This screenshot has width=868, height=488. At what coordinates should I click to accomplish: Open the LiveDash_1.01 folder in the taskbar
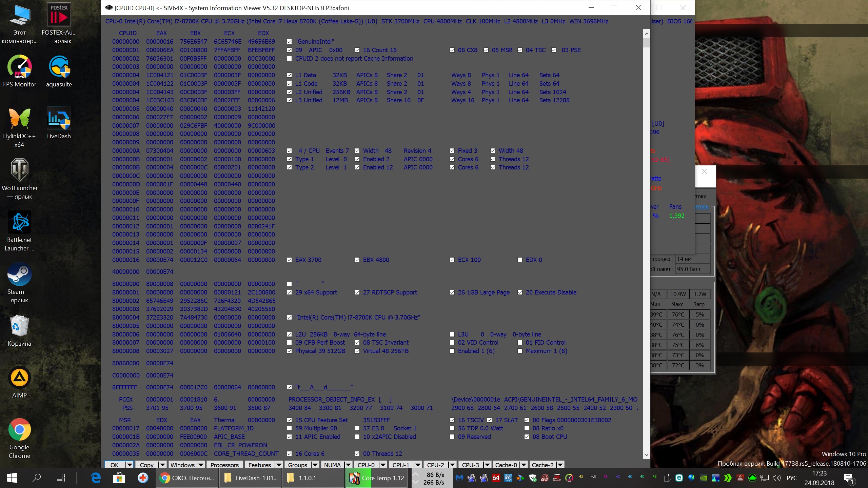pos(251,478)
